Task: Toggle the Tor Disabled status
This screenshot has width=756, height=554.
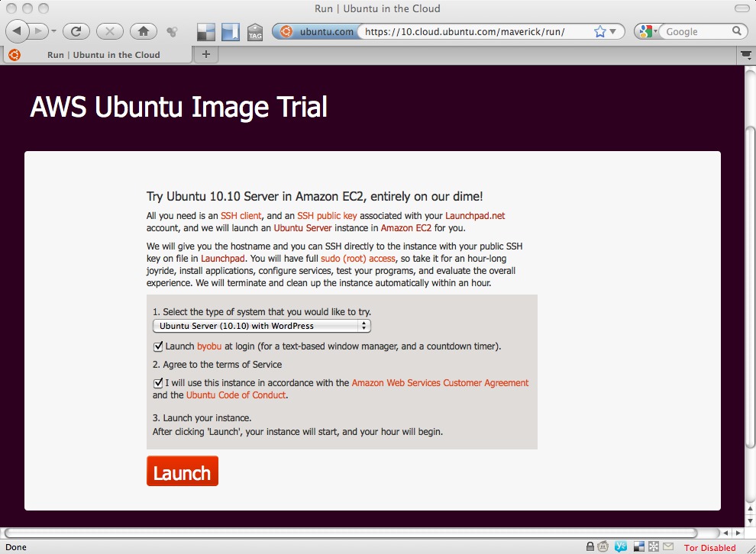Action: coord(709,547)
